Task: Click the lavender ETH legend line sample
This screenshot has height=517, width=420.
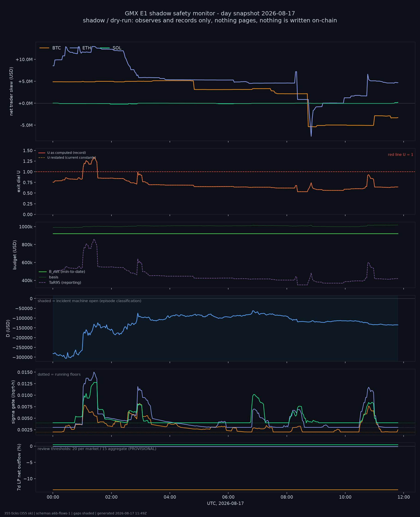Action: click(75, 48)
